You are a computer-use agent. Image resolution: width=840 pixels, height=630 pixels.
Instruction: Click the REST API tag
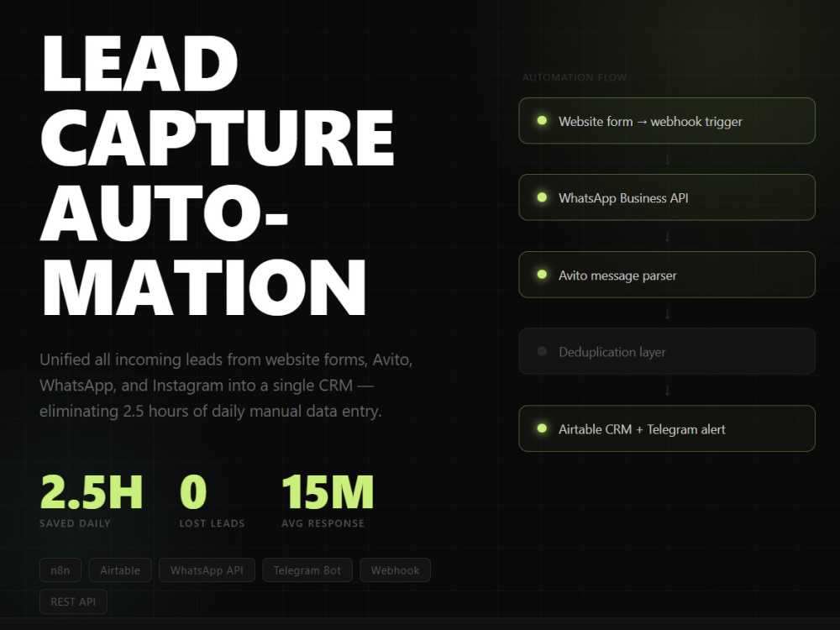tap(73, 601)
